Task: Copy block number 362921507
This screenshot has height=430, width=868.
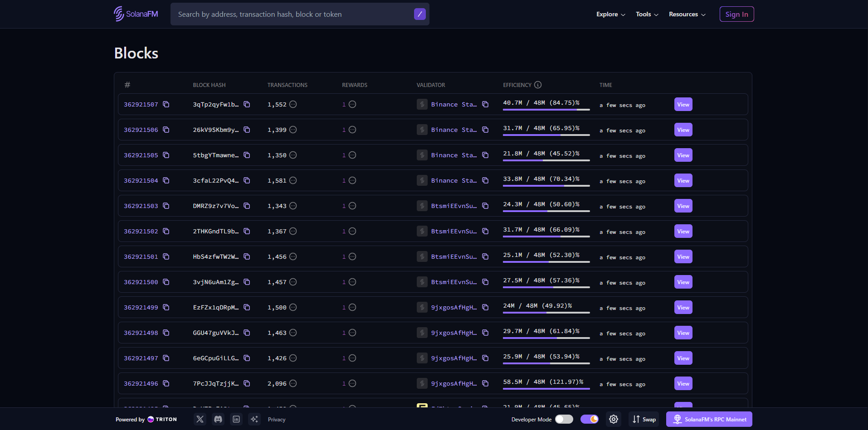Action: coord(166,105)
